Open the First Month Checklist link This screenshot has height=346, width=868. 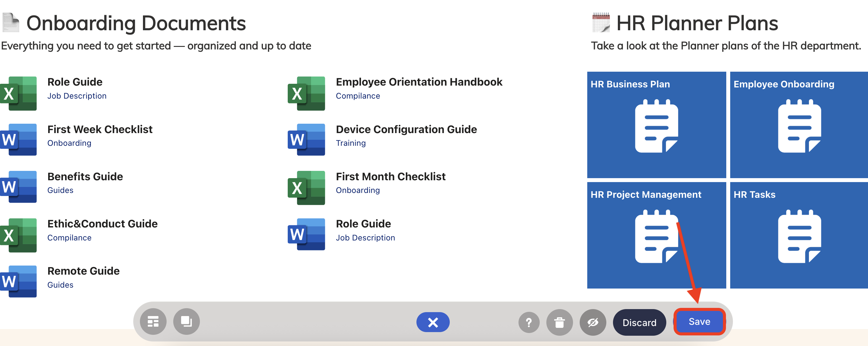point(390,176)
